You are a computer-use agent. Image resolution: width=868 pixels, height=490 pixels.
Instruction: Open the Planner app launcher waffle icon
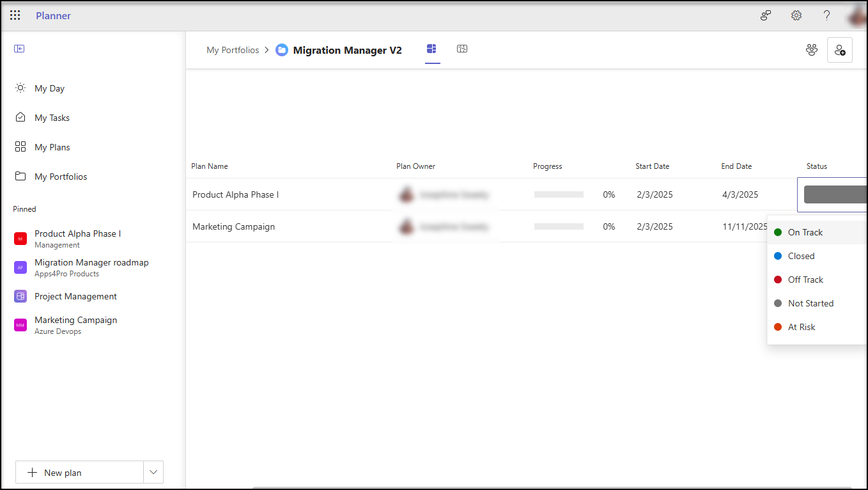tap(15, 15)
